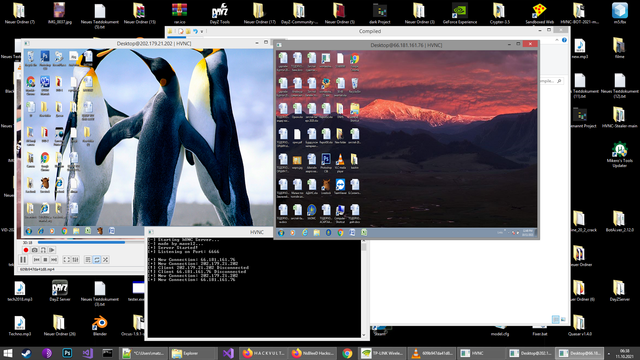Viewport: 640px width, 360px height.
Task: Click the VLC A-B loop button
Action: (43, 250)
